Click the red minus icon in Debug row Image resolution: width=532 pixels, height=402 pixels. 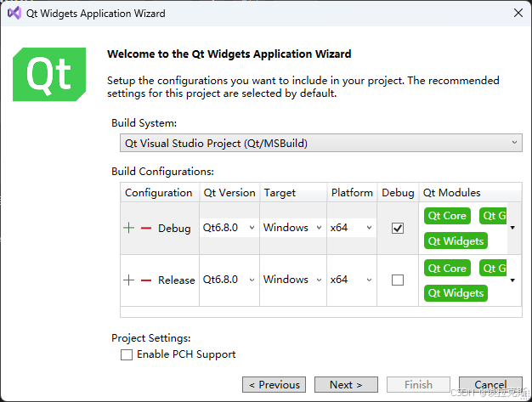point(146,228)
